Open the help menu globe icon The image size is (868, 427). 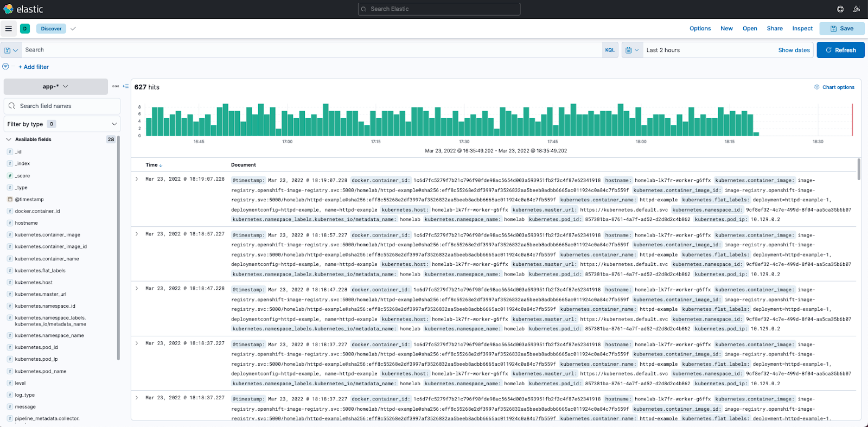pyautogui.click(x=840, y=9)
